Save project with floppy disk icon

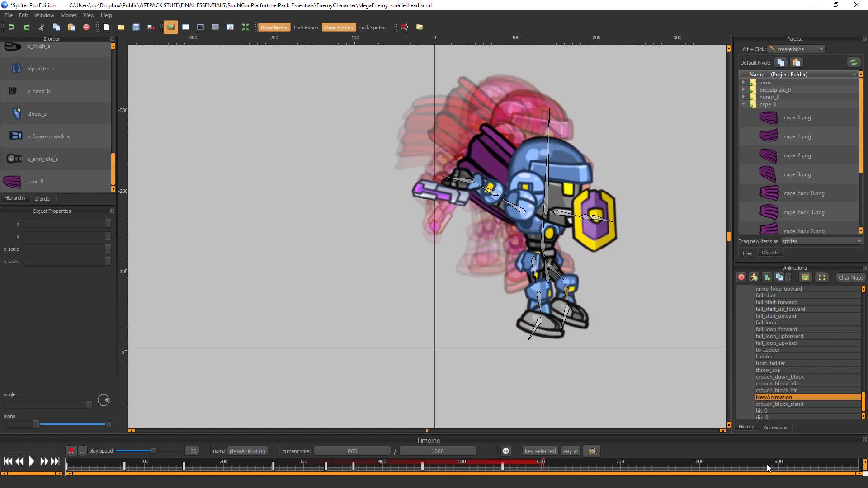[136, 27]
